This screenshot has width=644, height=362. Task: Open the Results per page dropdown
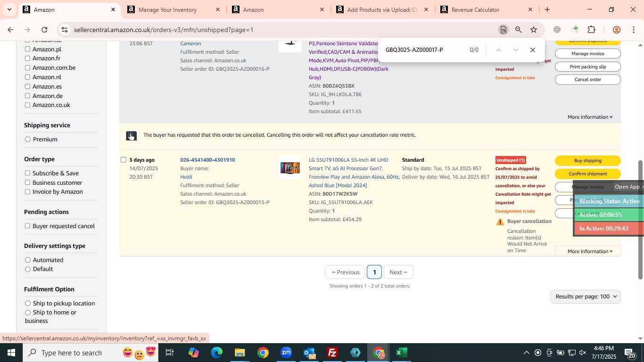(x=586, y=296)
